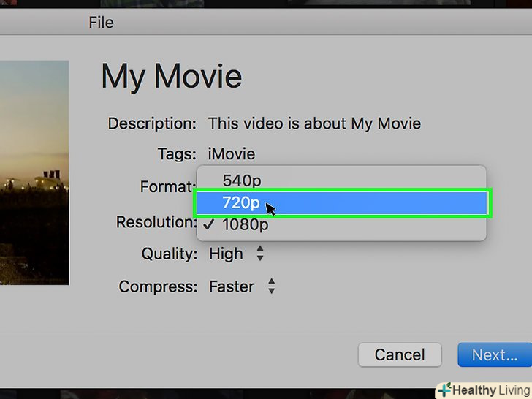Click the up-down arrows beside Compress Faster
The width and height of the screenshot is (532, 399).
(271, 286)
